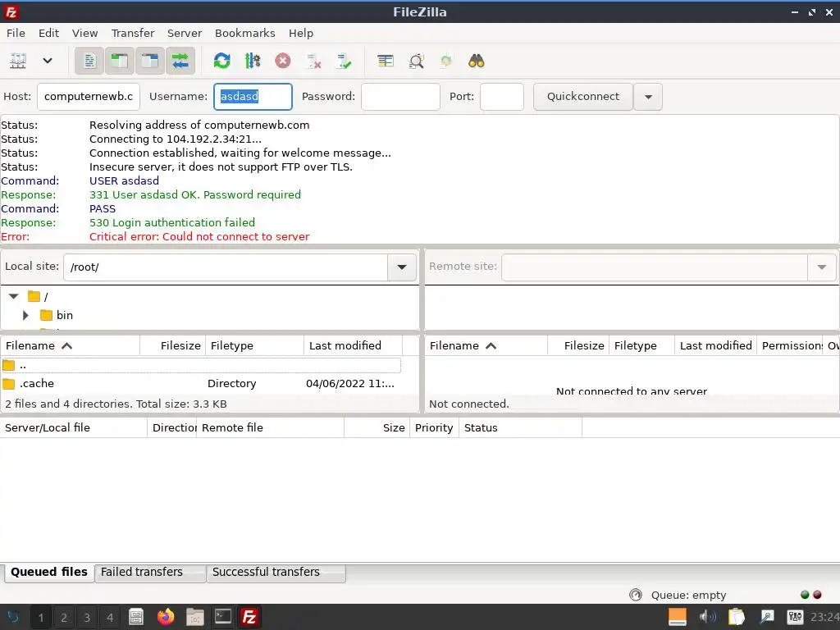Refresh file and folder lists
This screenshot has width=840, height=630.
tap(221, 61)
